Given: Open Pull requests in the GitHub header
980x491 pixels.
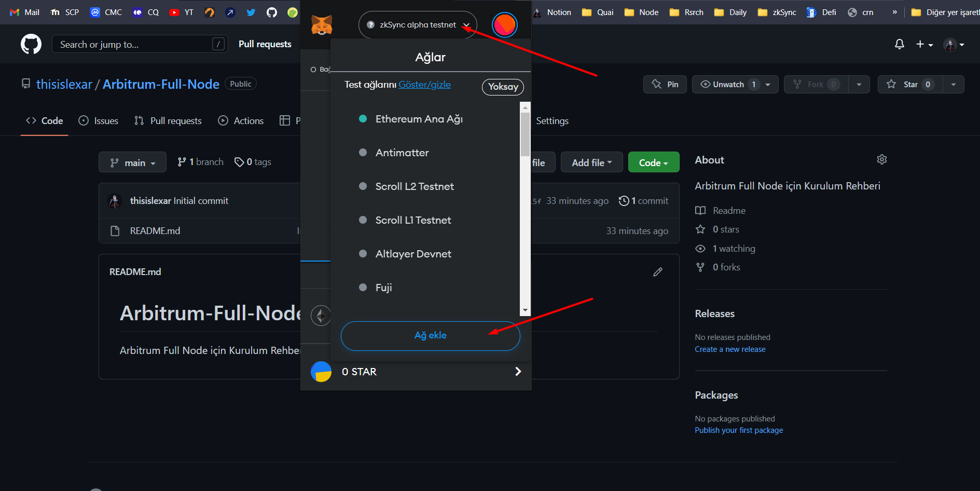Looking at the screenshot, I should point(265,44).
